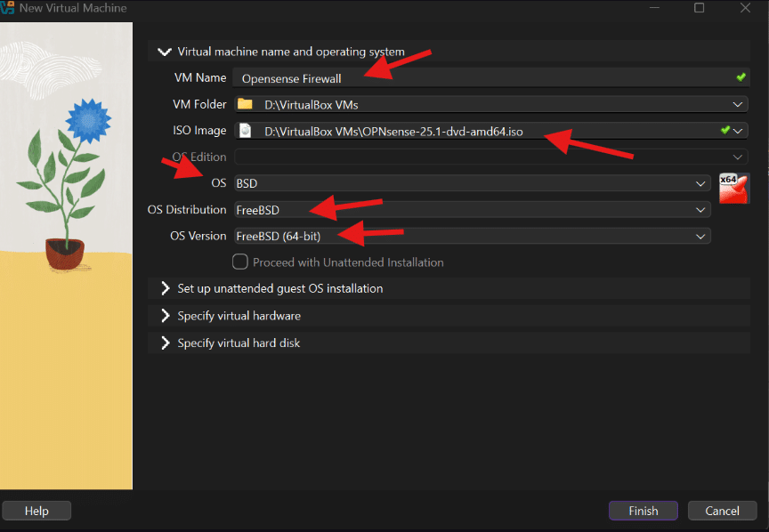This screenshot has height=532, width=769.
Task: Click the ISO disc file icon
Action: click(x=245, y=132)
